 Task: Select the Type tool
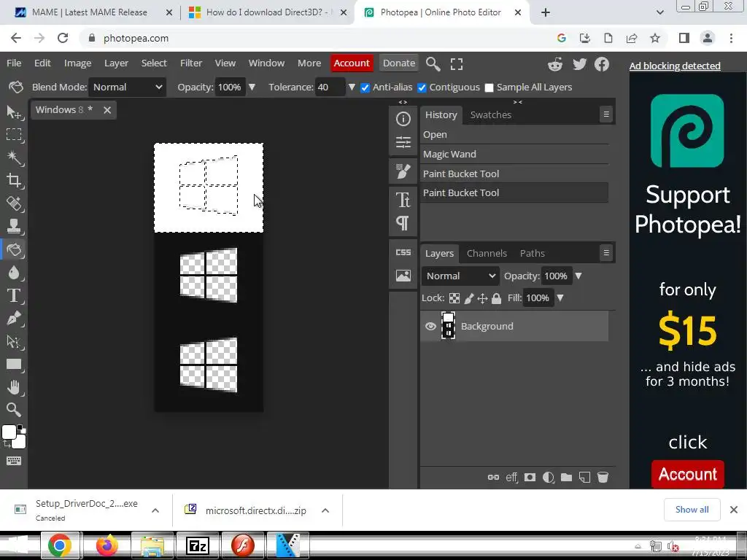(14, 295)
